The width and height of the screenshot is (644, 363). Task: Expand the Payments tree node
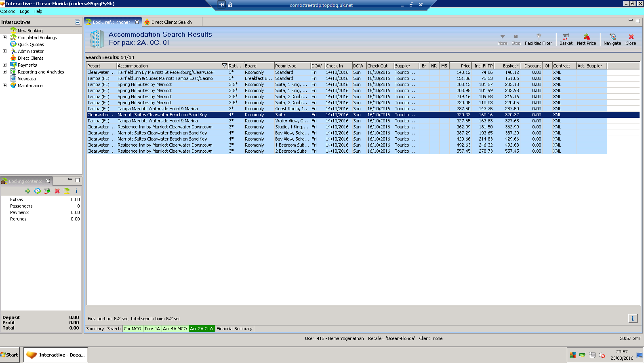pos(4,65)
